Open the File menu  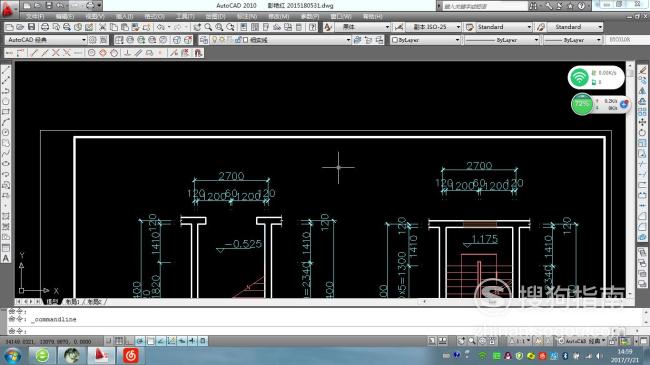[x=35, y=16]
